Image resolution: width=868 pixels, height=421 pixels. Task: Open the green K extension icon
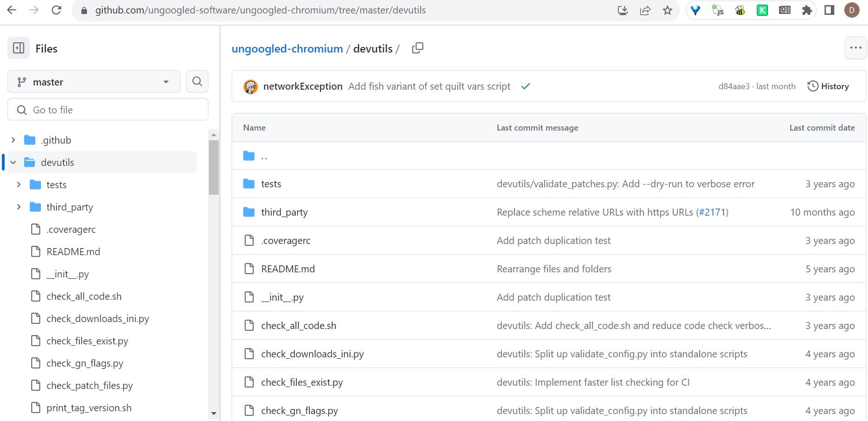762,10
